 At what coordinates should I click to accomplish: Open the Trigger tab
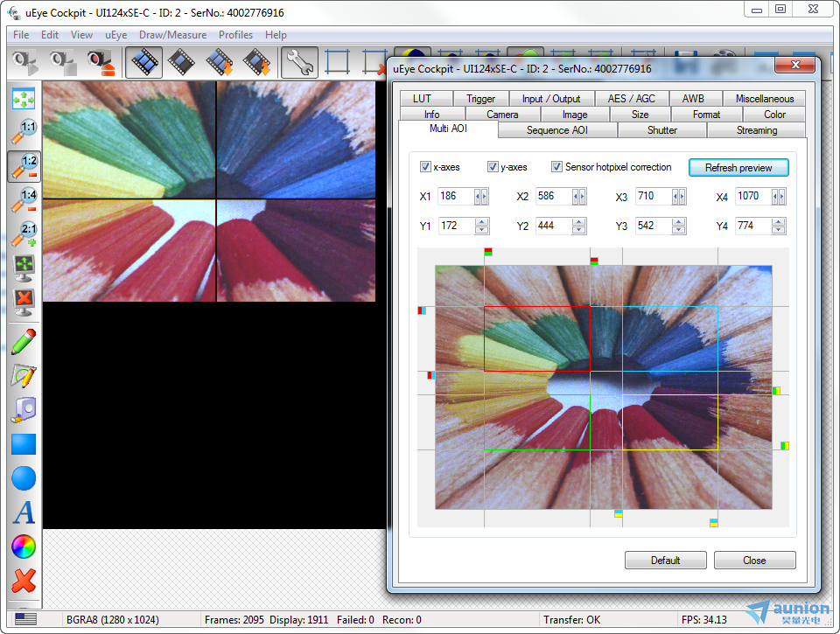480,99
